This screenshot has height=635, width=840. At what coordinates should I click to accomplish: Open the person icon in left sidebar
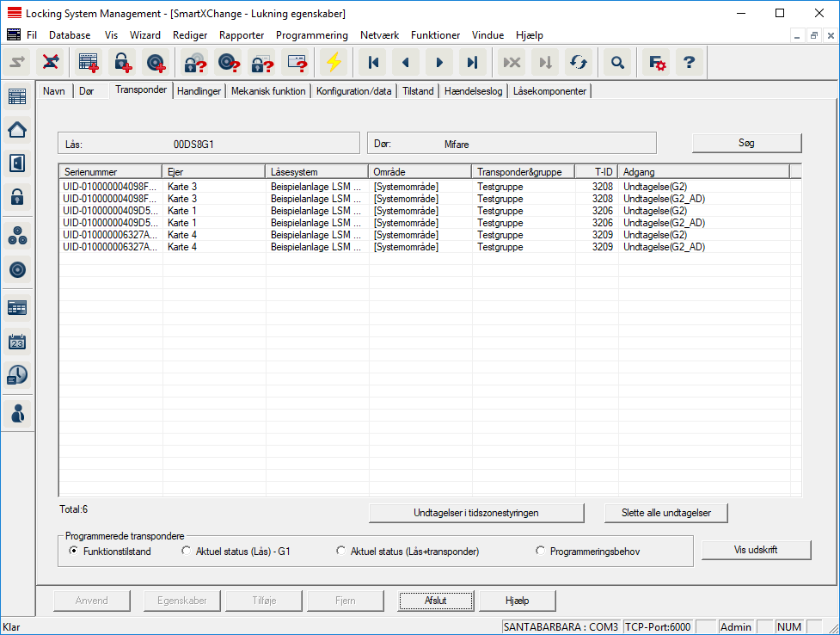pyautogui.click(x=17, y=413)
